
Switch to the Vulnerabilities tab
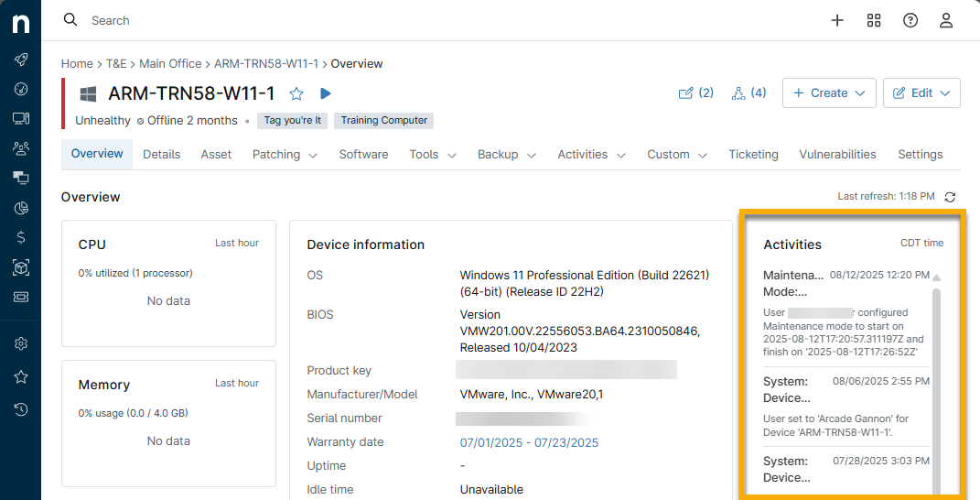click(x=837, y=155)
